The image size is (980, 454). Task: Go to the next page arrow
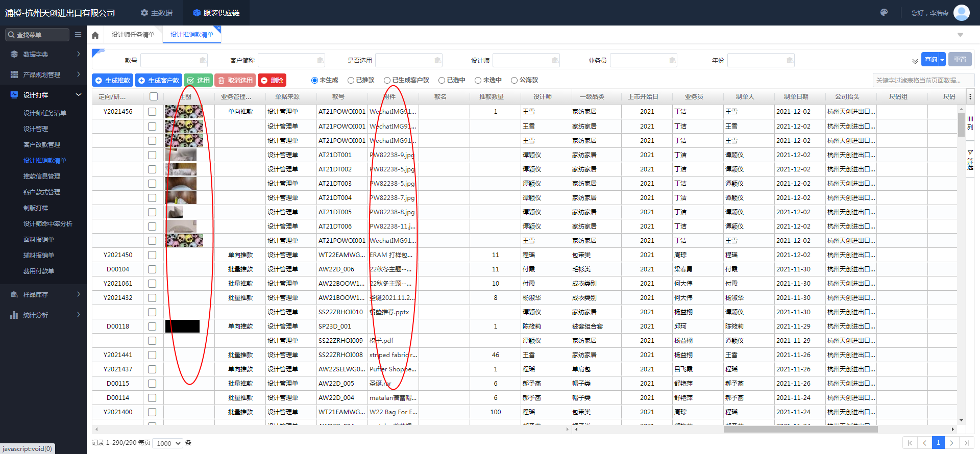click(952, 443)
